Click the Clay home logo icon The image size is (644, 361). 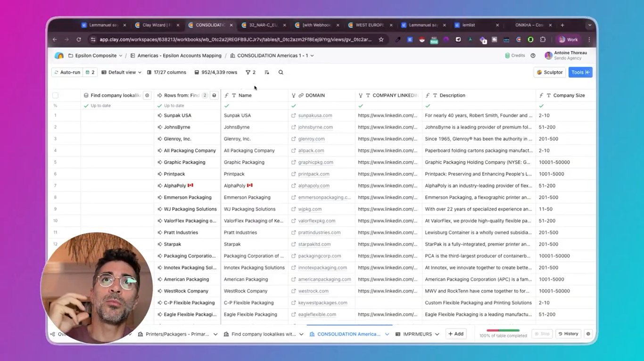[x=59, y=56]
